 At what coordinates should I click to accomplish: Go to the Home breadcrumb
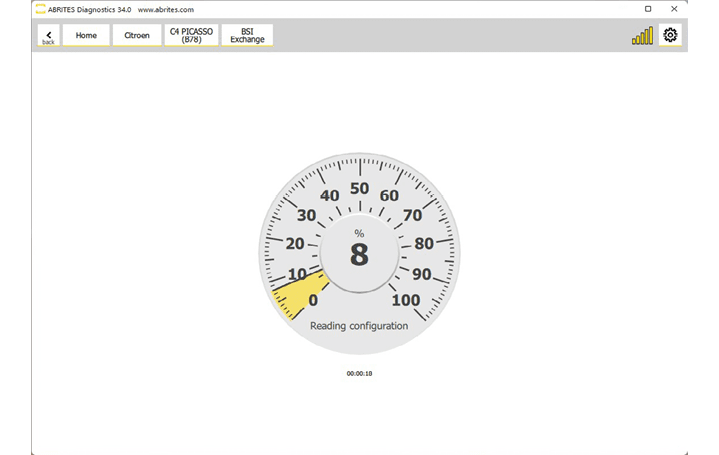tap(86, 36)
